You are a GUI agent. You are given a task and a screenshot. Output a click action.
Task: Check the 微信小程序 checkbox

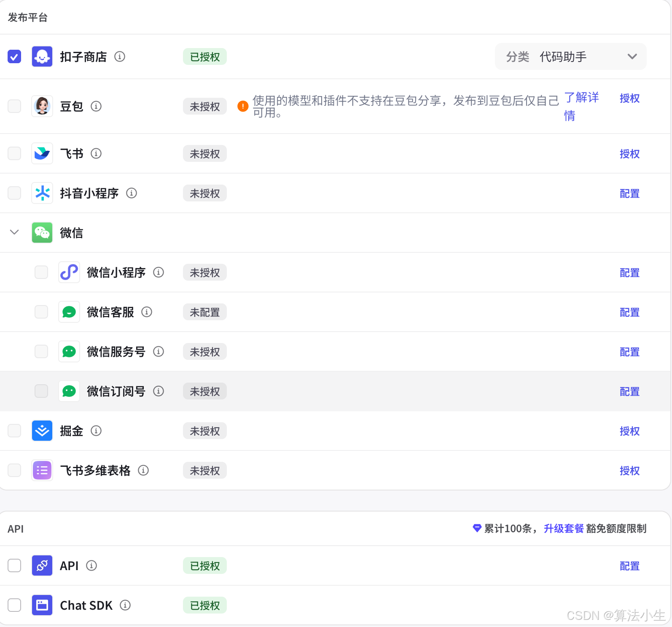[41, 272]
